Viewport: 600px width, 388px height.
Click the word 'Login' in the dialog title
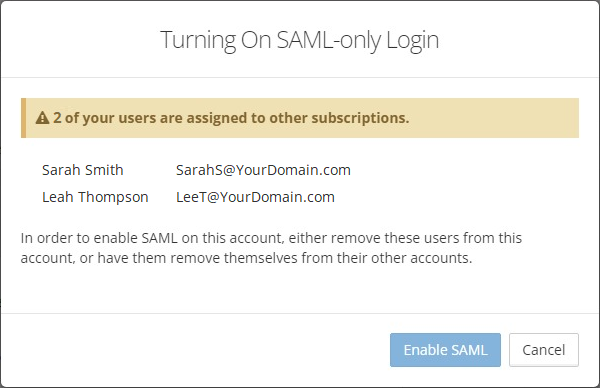tap(412, 41)
